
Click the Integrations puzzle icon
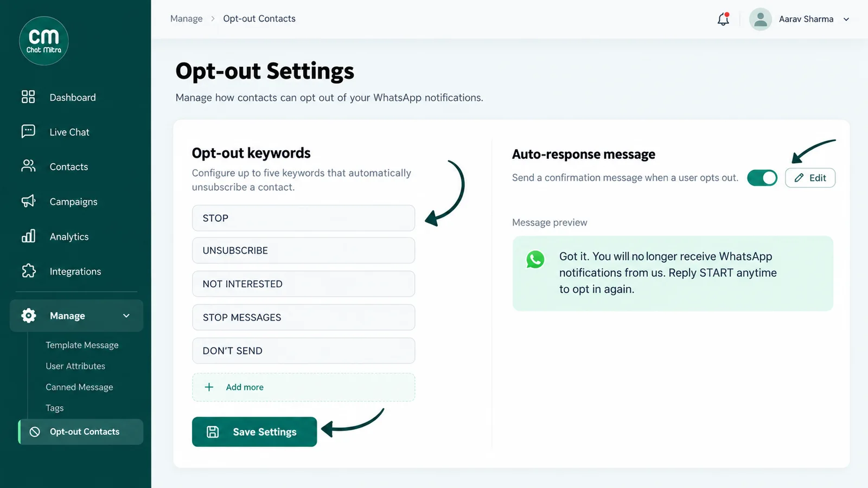click(x=28, y=271)
